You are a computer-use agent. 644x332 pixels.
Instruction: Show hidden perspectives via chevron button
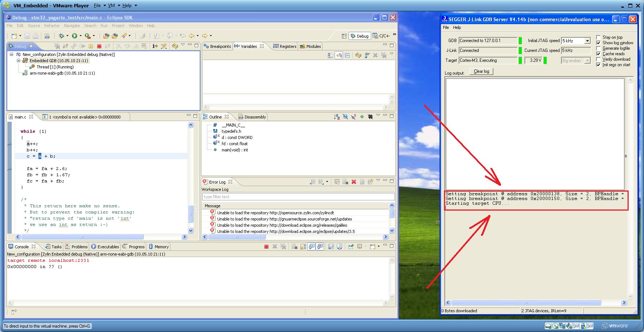click(x=394, y=35)
